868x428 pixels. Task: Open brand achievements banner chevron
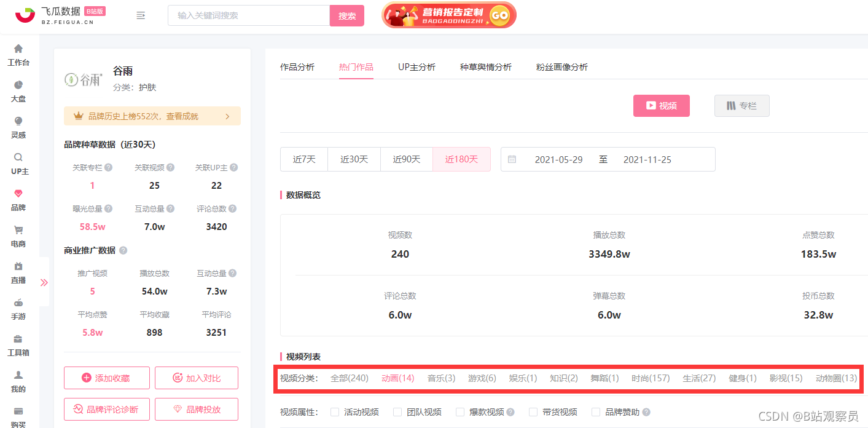[227, 116]
